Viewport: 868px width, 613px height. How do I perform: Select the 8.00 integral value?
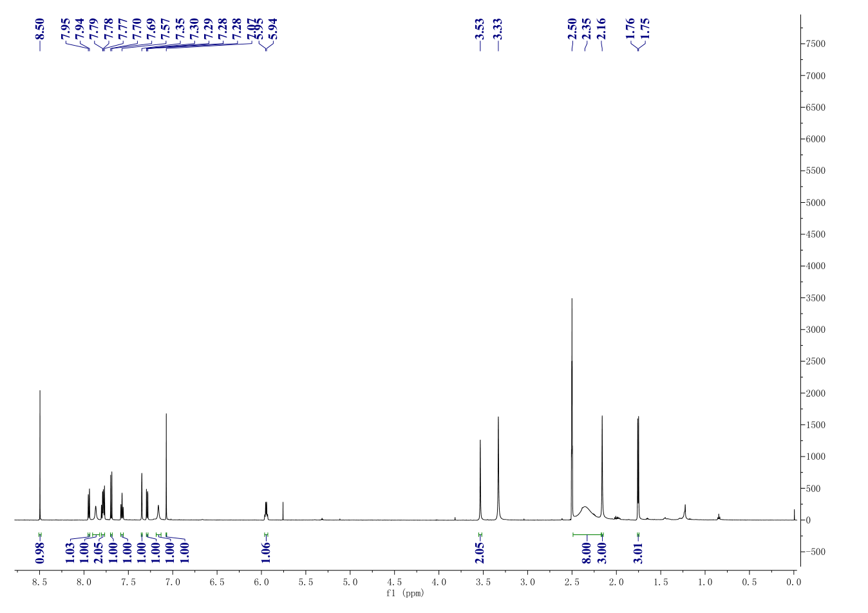587,552
